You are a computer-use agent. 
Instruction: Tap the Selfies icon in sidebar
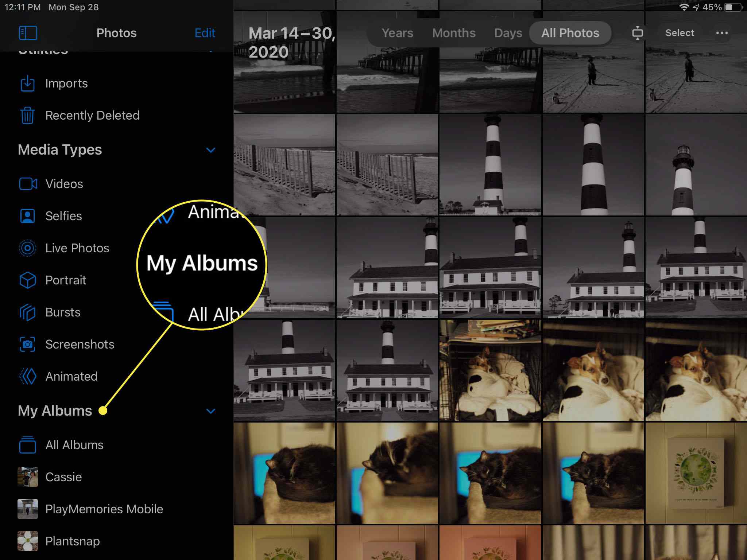pos(28,216)
